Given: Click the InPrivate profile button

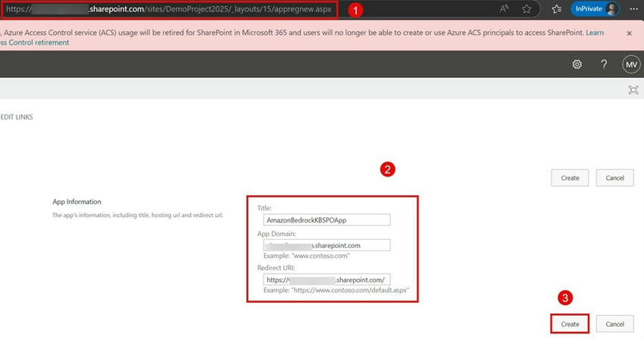Looking at the screenshot, I should 595,8.
